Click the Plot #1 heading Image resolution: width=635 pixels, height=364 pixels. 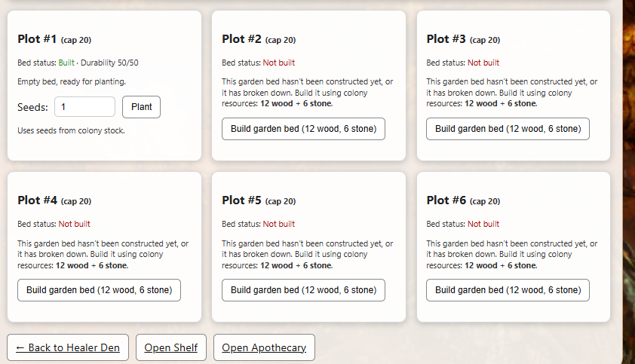(x=37, y=39)
